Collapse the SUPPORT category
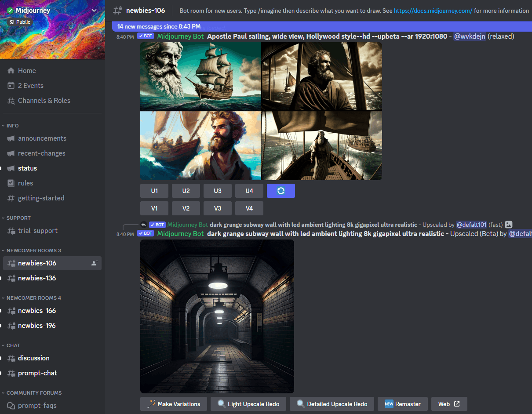Screen dimensions: 532x414 point(16,218)
